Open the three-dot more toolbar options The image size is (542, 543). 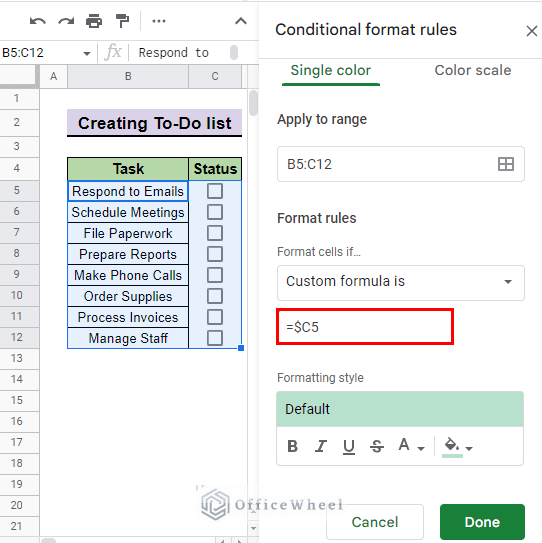click(159, 21)
